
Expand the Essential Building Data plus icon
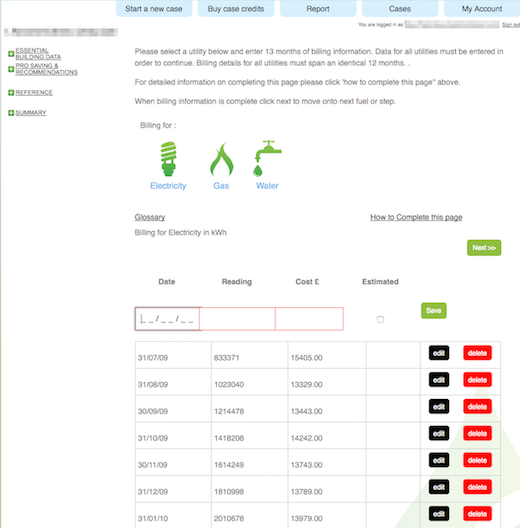pos(11,54)
